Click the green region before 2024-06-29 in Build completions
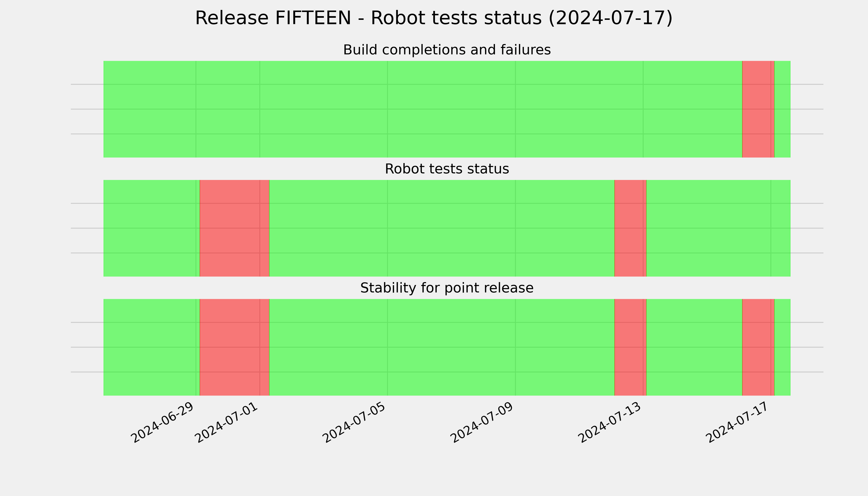 pyautogui.click(x=150, y=109)
